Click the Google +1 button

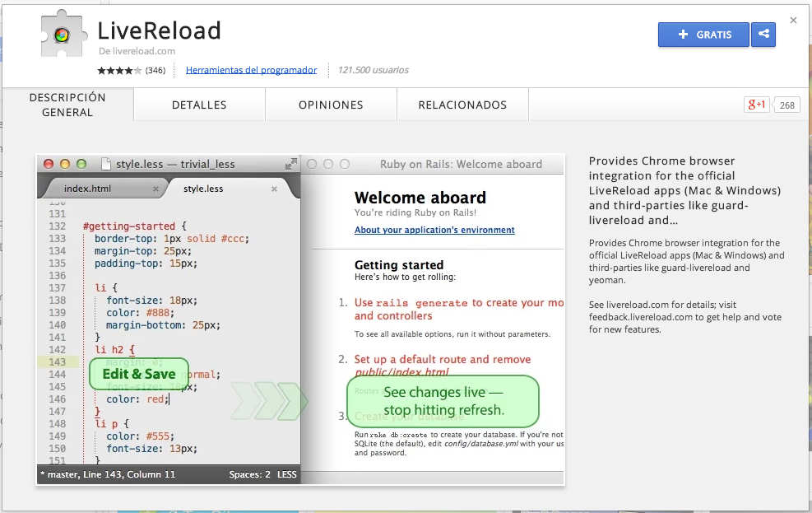pyautogui.click(x=757, y=105)
